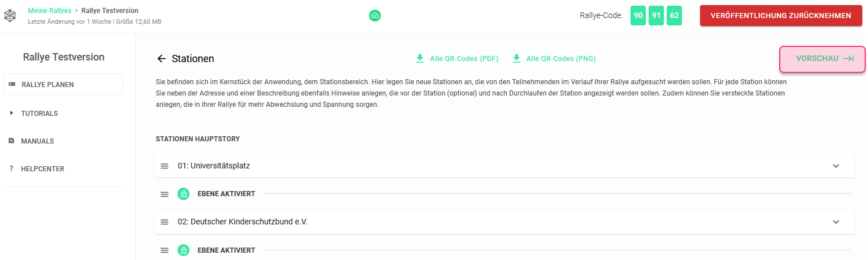Click download icon for Alle QR-Codes (PDF)
The image size is (868, 260).
pyautogui.click(x=420, y=59)
